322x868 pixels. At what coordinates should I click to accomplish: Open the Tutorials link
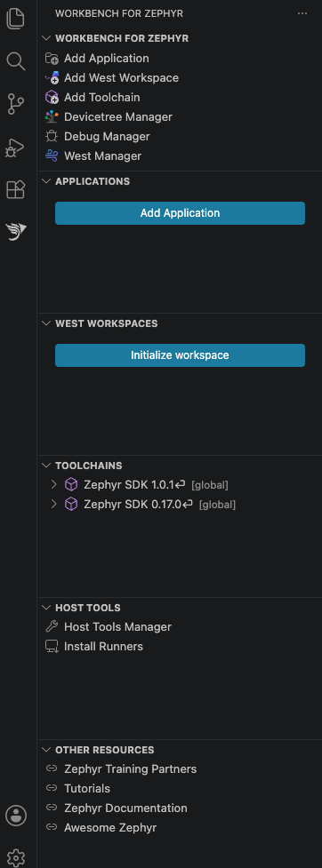click(87, 788)
